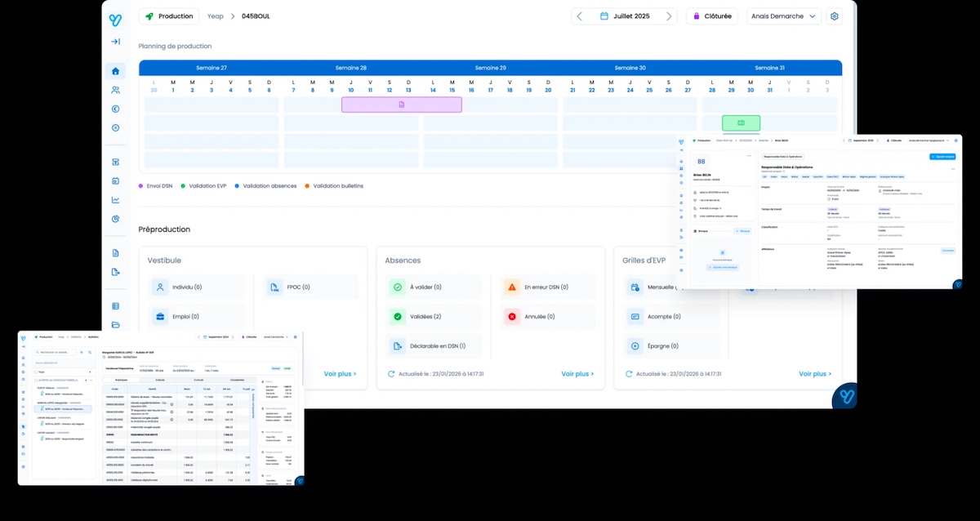Open the Juillet 2025 date picker

point(625,16)
